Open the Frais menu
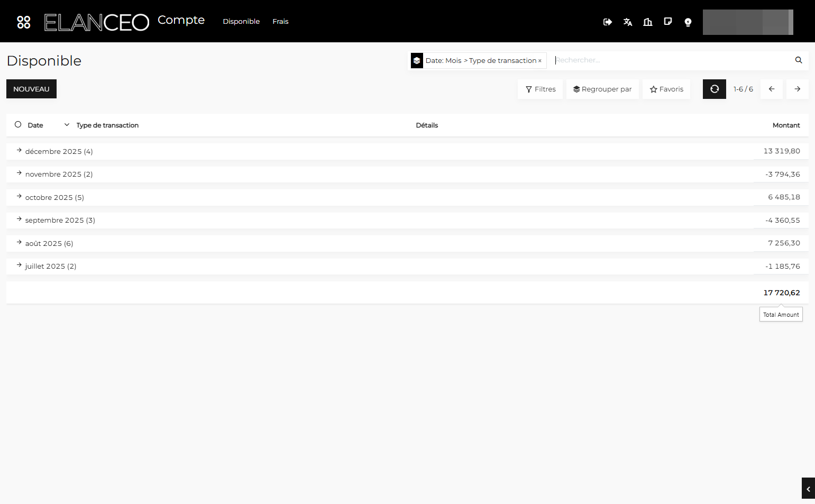The image size is (815, 504). pyautogui.click(x=280, y=22)
